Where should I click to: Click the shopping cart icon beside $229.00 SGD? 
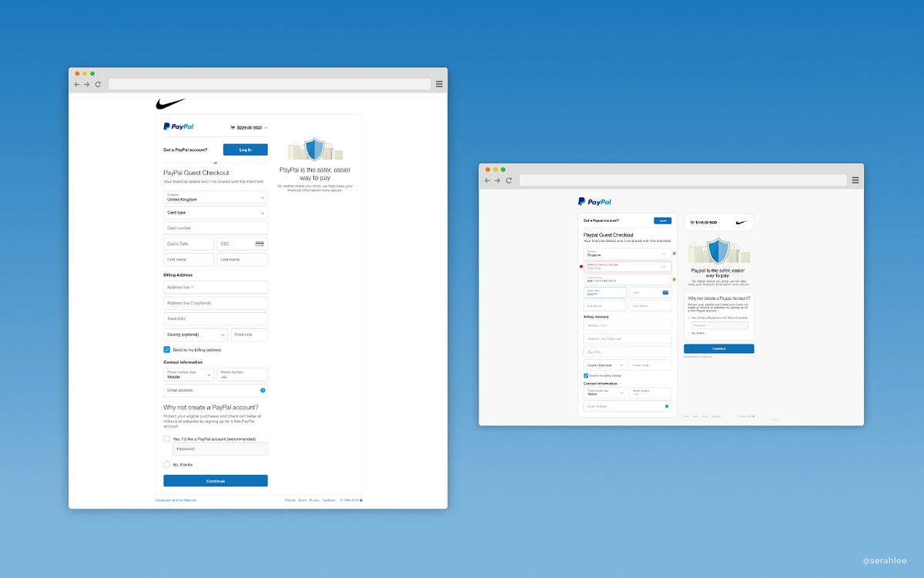(x=233, y=127)
